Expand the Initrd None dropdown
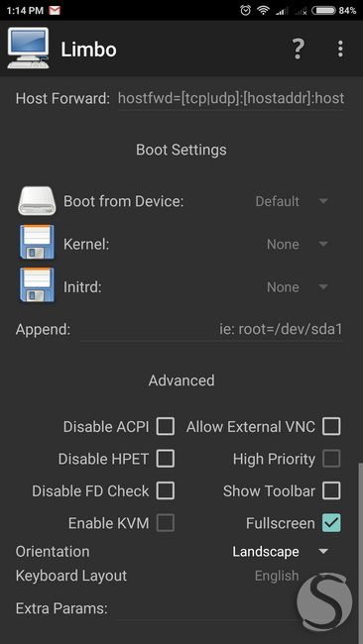 pos(298,287)
